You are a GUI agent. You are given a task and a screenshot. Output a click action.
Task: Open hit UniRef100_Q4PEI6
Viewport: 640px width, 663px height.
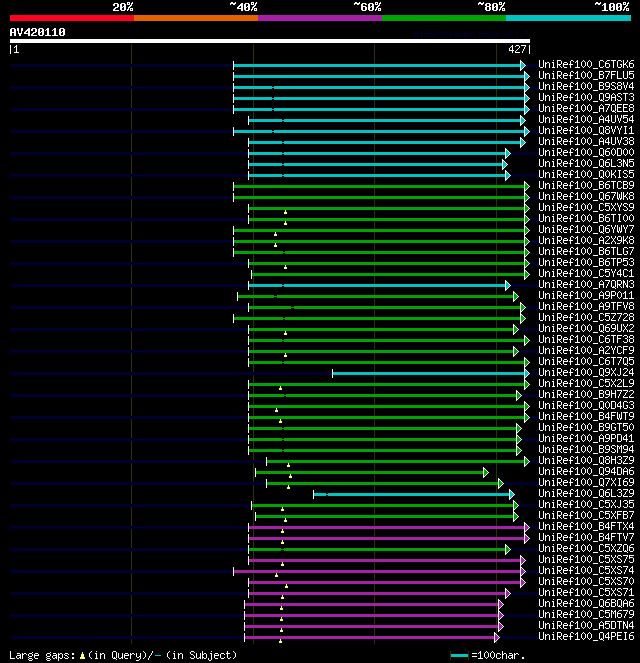point(586,636)
